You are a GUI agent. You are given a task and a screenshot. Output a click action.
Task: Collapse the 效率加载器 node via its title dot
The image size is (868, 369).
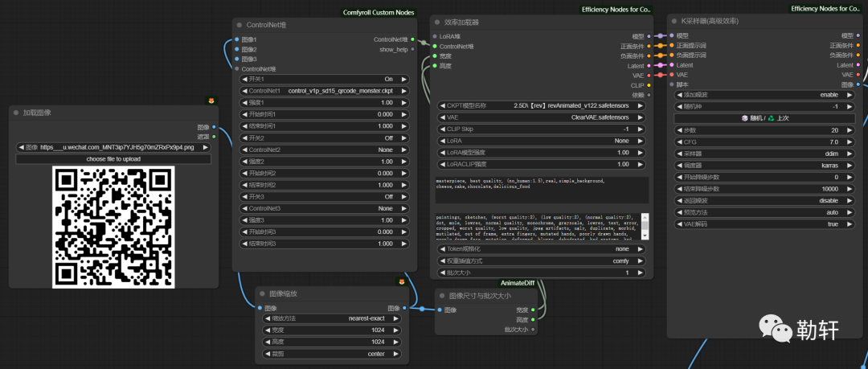coord(436,23)
